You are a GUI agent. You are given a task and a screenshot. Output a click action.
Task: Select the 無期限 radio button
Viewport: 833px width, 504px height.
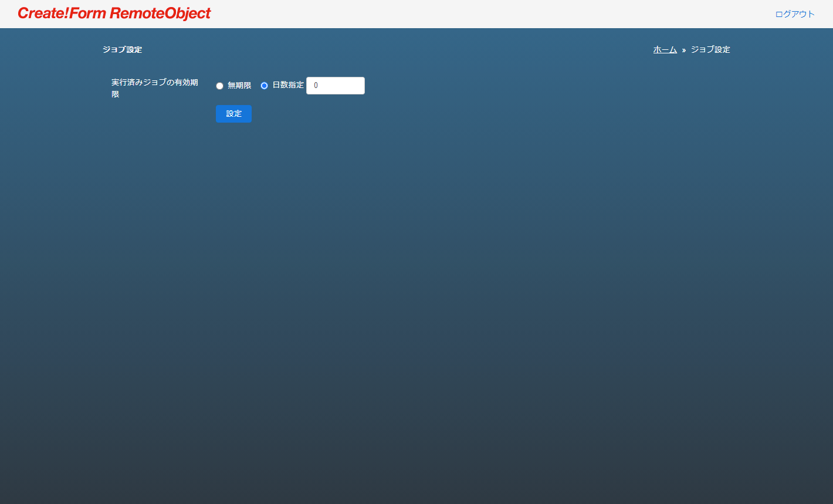[x=220, y=86]
